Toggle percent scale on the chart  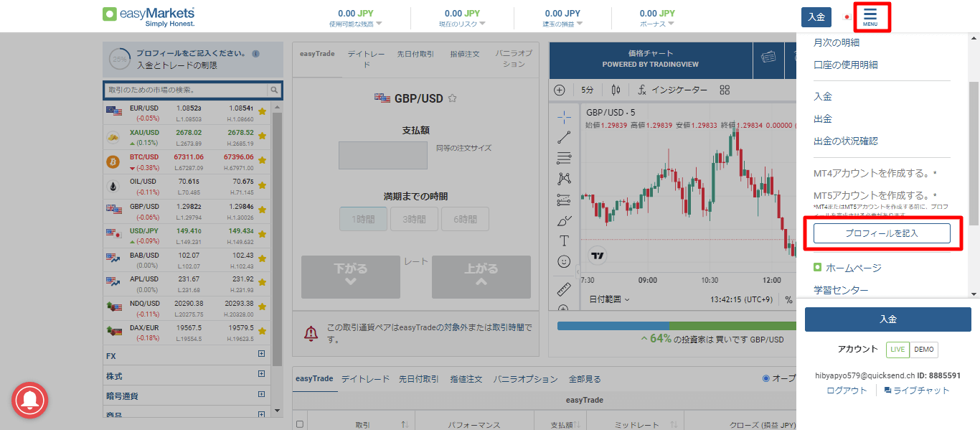[788, 300]
